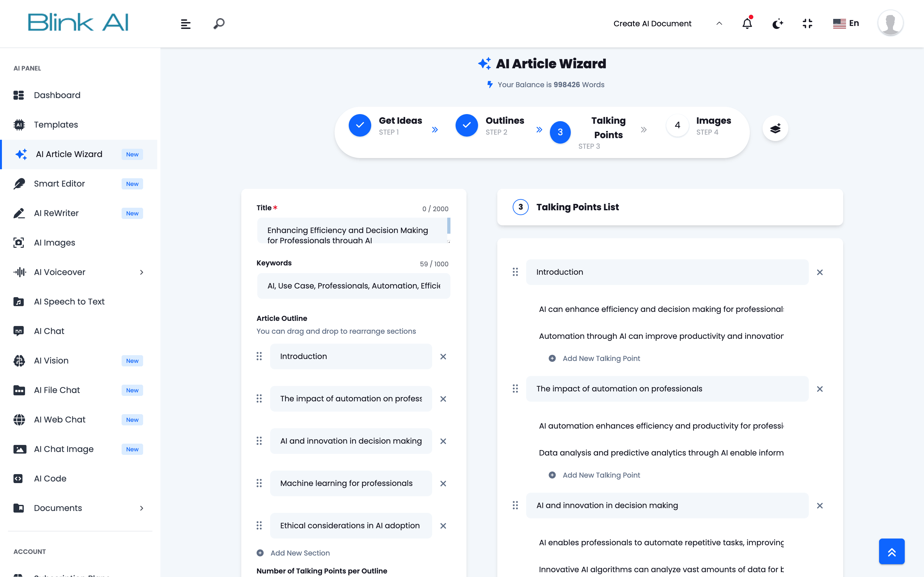This screenshot has width=924, height=577.
Task: Toggle dark mode moon icon
Action: coord(777,24)
